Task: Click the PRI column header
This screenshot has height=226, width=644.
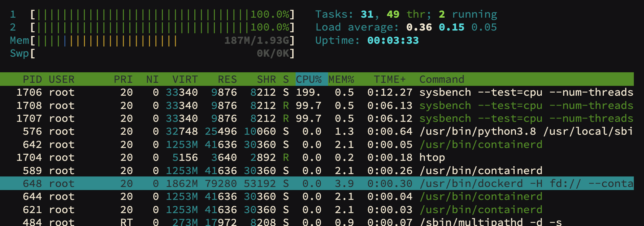Action: [x=123, y=79]
